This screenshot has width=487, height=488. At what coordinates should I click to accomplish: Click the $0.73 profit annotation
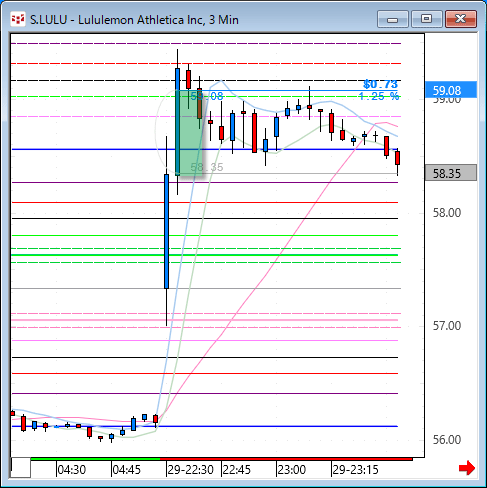point(381,84)
